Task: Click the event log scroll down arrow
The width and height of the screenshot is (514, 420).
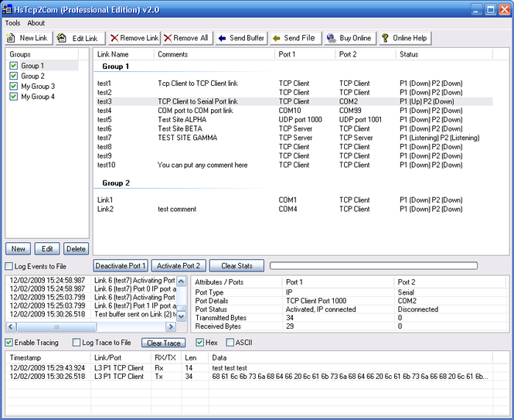Action: tap(182, 316)
